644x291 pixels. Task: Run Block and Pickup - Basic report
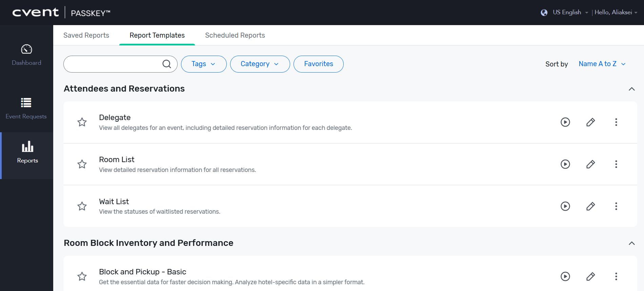tap(565, 276)
